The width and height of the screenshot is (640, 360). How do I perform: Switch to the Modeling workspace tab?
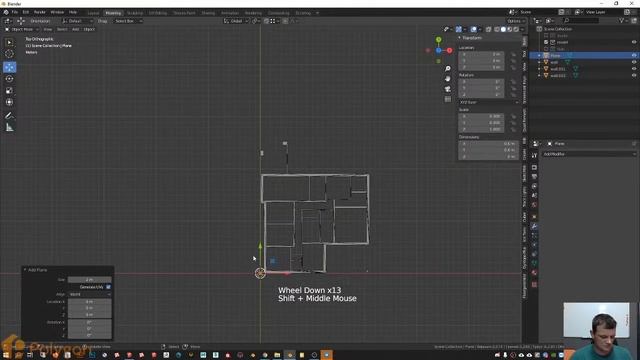(x=113, y=13)
